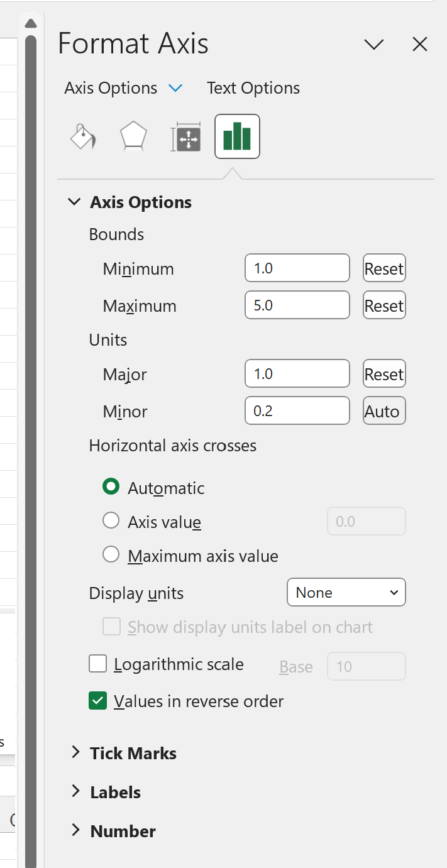447x868 pixels.
Task: Reset the Minimum bound value
Action: coord(384,268)
